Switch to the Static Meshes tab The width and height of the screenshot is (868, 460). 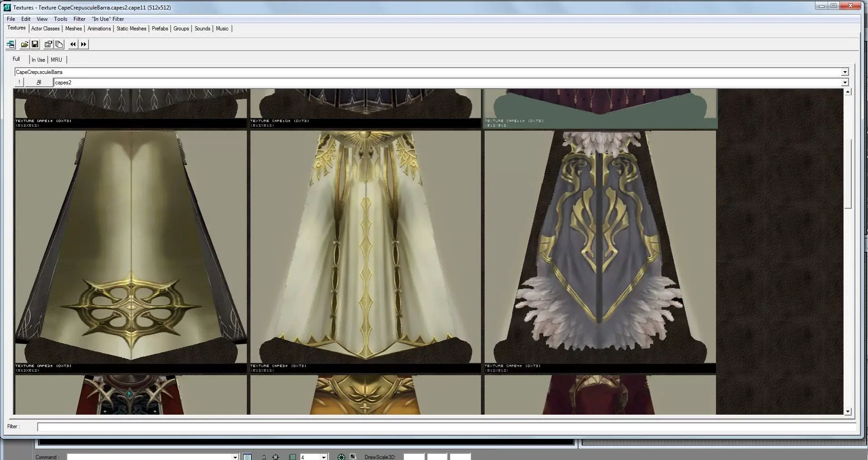[x=132, y=29]
